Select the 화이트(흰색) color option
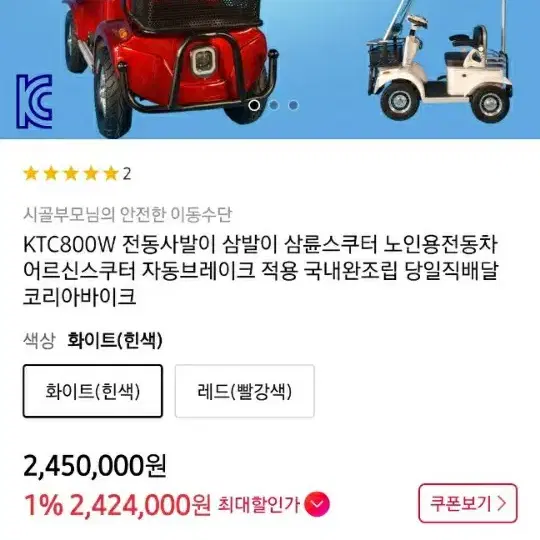 (x=93, y=391)
